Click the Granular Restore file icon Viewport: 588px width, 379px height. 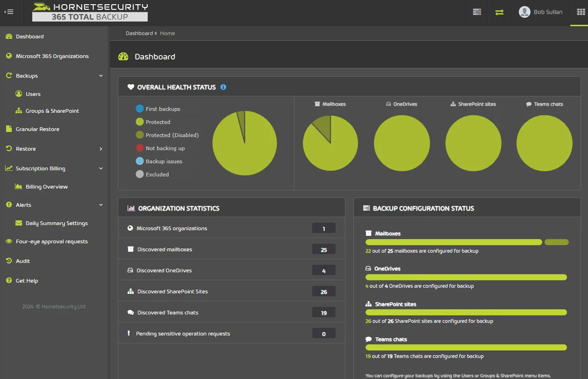(8, 129)
